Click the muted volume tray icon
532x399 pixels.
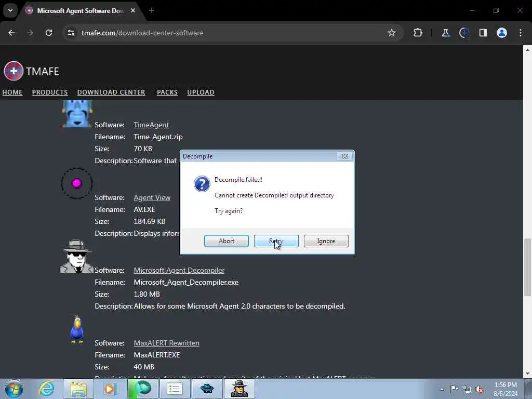(480, 389)
